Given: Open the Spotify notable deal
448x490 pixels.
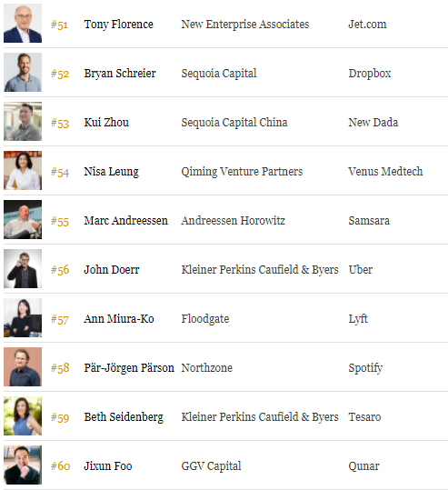Looking at the screenshot, I should click(365, 368).
